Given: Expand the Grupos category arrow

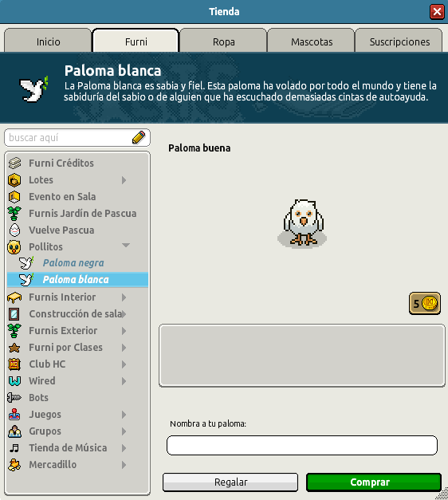Looking at the screenshot, I should click(124, 431).
